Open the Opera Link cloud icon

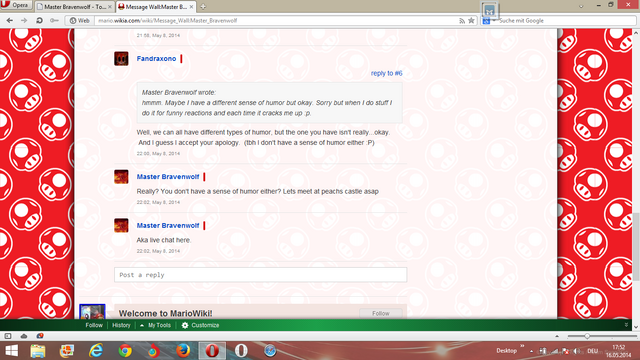pyautogui.click(x=24, y=336)
